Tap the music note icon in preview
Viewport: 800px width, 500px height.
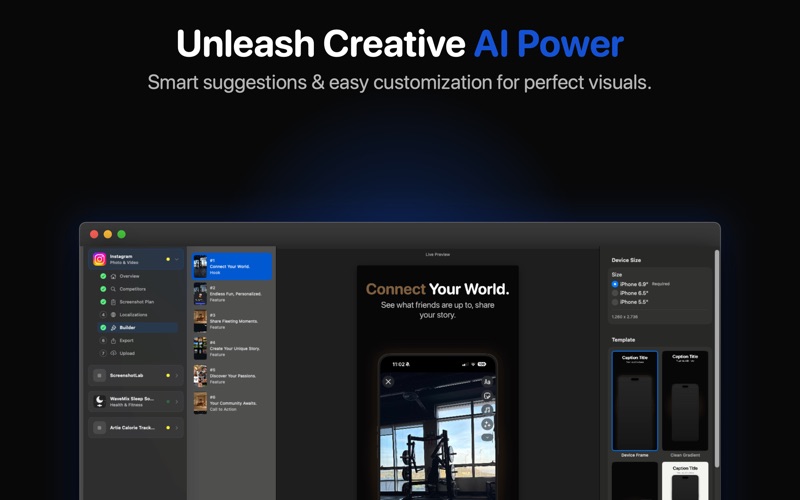click(487, 410)
